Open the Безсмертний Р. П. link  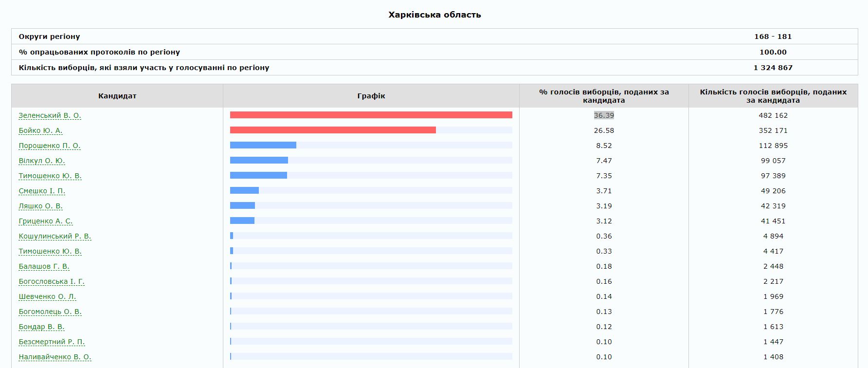click(x=52, y=342)
